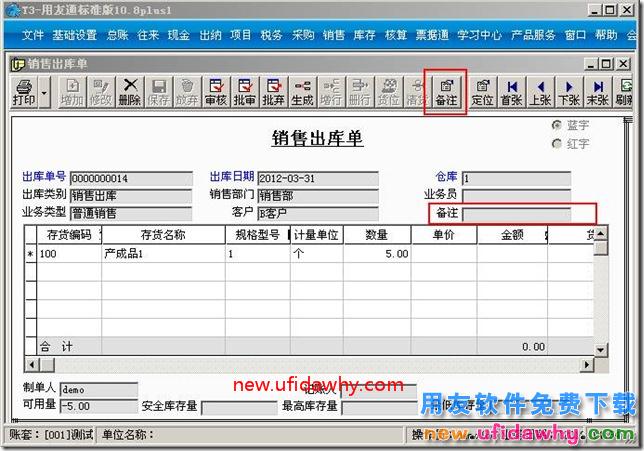Click the 业务员 input field
Screen dimensions: 644x451
pos(516,196)
